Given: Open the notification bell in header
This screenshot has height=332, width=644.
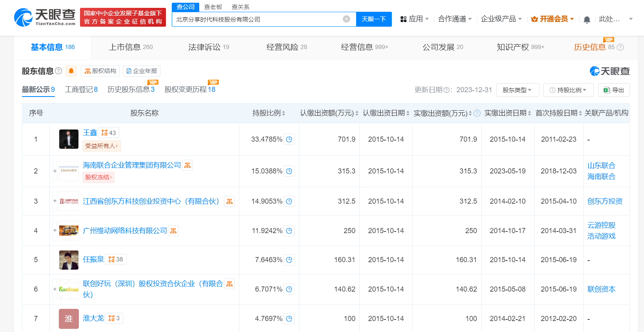Looking at the screenshot, I should coord(587,19).
